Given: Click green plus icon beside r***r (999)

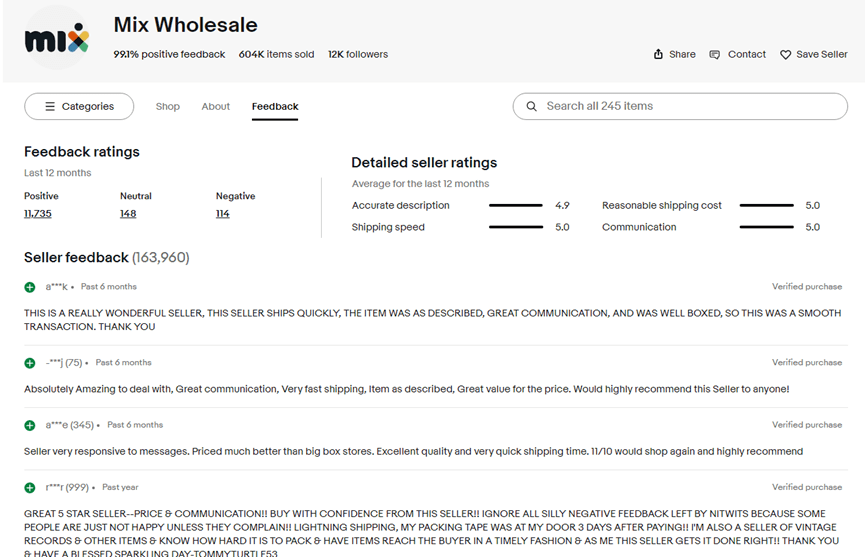Looking at the screenshot, I should point(30,488).
